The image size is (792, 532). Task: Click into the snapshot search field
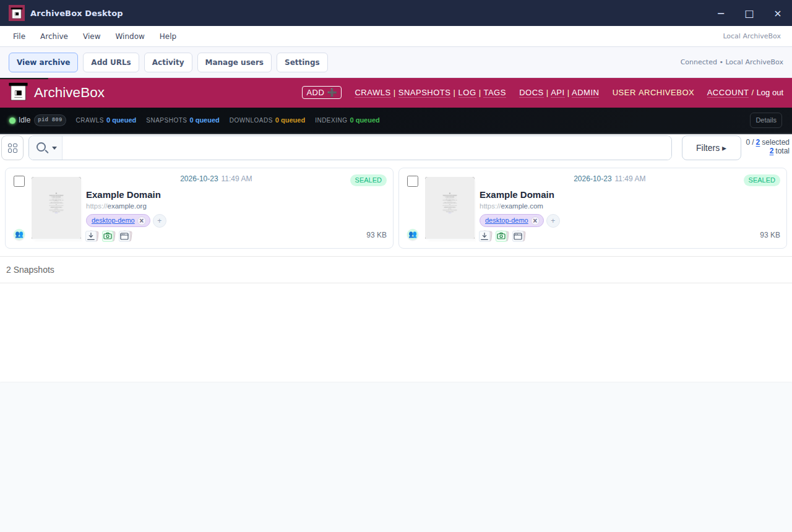367,148
